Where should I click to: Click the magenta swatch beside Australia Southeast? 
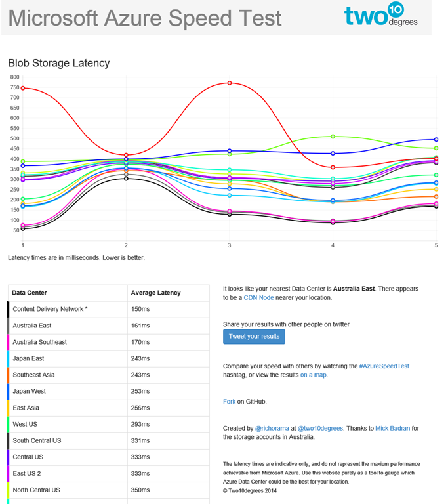click(9, 342)
